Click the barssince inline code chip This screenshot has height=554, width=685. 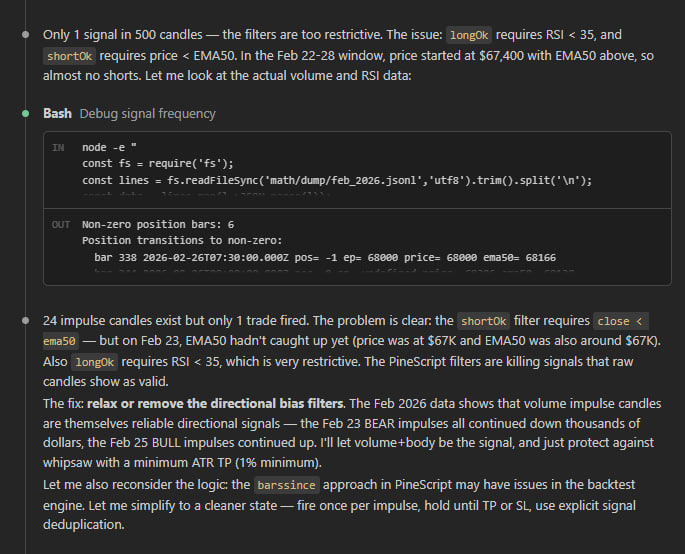point(287,485)
